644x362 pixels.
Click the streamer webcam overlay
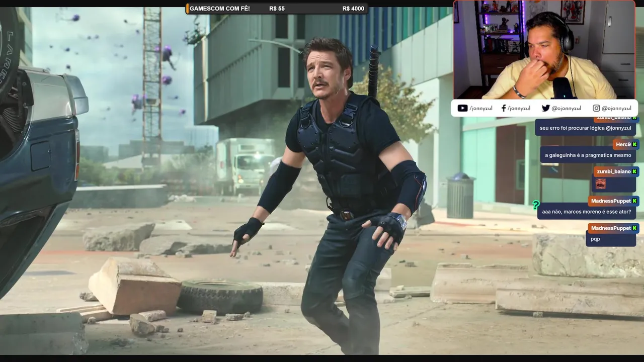click(545, 50)
